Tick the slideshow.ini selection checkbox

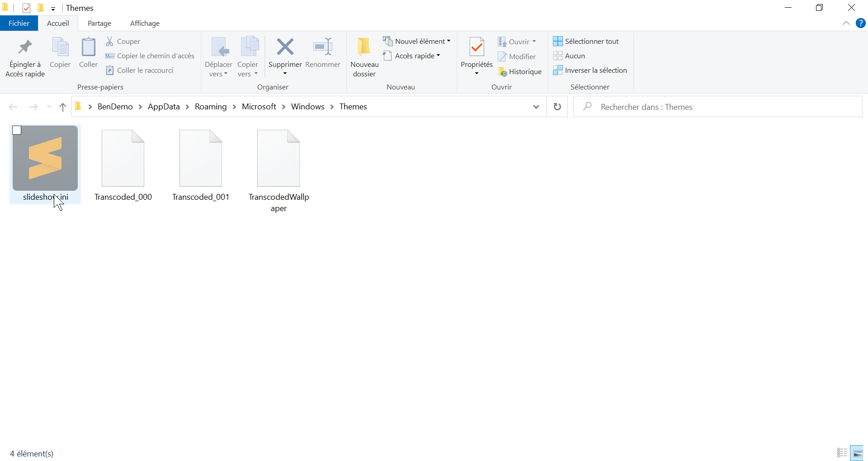[x=17, y=131]
